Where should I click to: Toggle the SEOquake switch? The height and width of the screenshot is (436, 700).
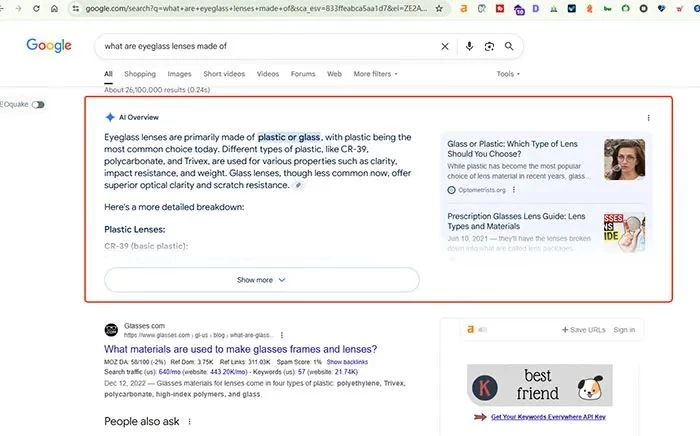38,104
